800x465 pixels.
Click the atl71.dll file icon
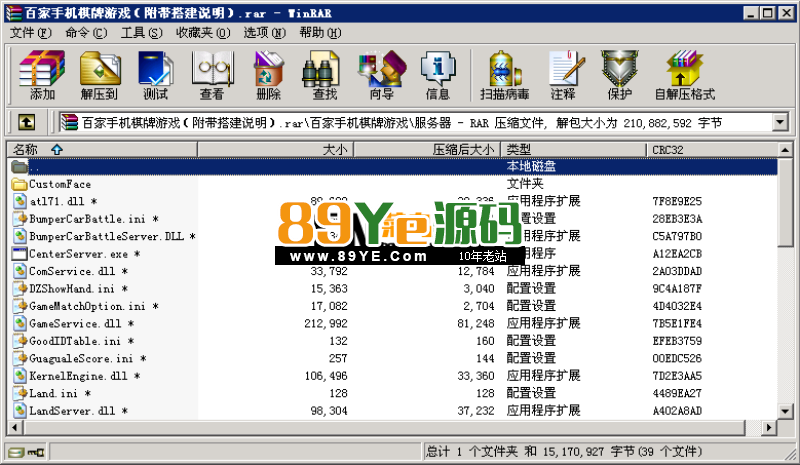point(19,201)
